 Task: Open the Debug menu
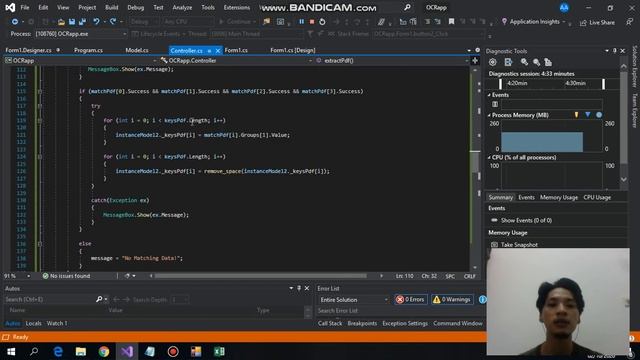tap(136, 7)
